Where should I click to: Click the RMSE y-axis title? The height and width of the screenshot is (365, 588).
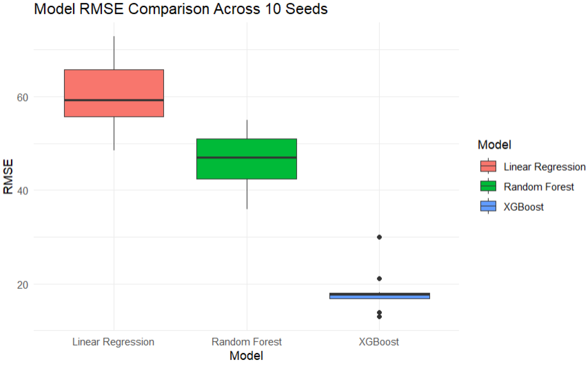8,177
